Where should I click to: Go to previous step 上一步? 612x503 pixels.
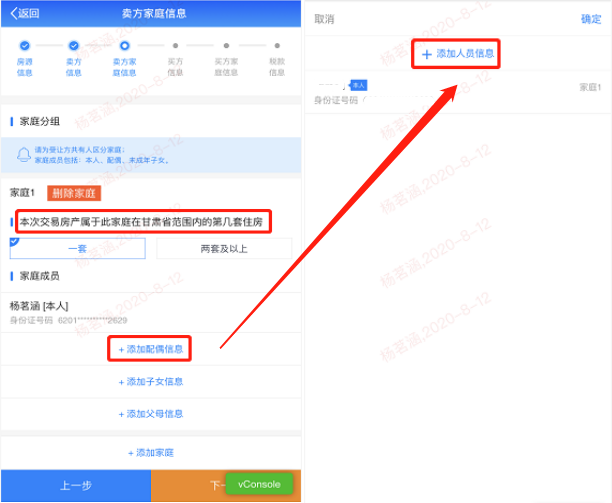[76, 485]
